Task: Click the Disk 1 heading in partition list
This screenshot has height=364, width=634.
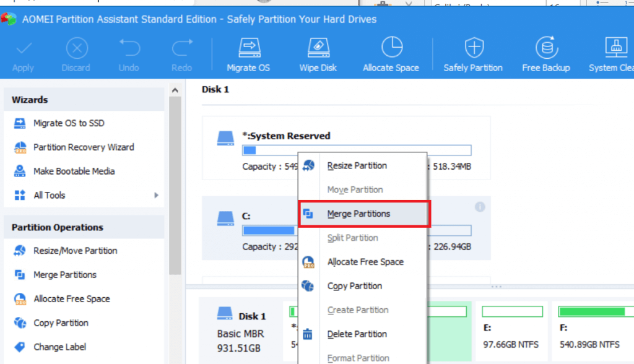Action: (x=215, y=89)
